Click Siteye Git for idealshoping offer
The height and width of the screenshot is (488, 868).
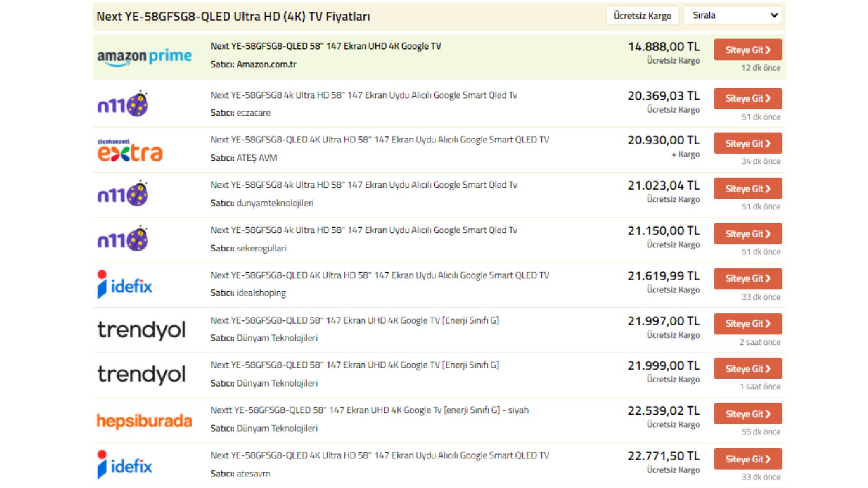(x=748, y=279)
